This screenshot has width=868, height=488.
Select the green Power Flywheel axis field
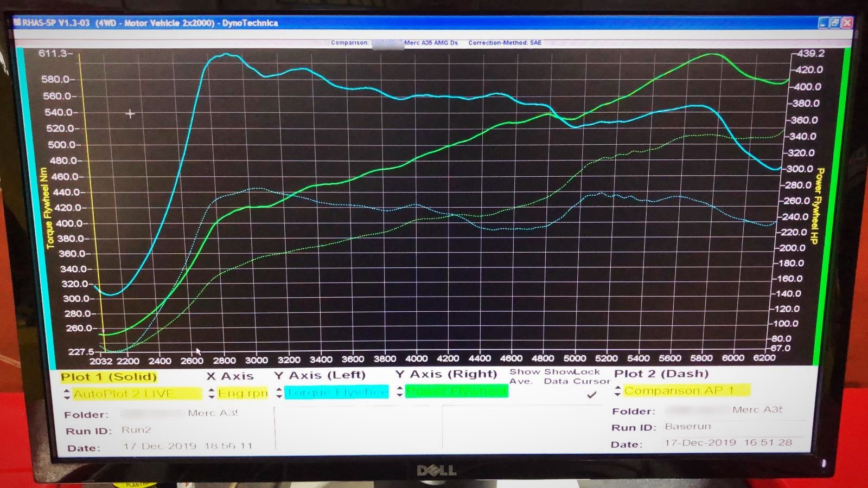point(456,391)
